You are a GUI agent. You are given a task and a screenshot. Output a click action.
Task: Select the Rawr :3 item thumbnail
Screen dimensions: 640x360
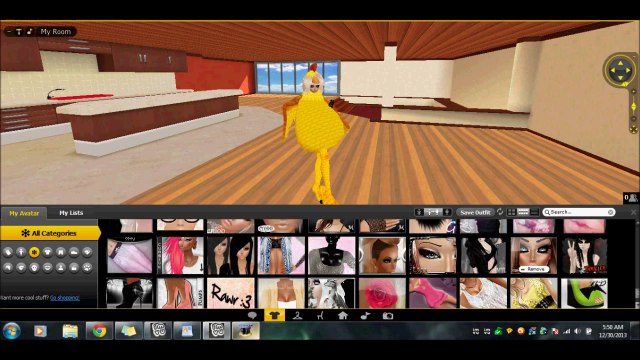[x=230, y=293]
